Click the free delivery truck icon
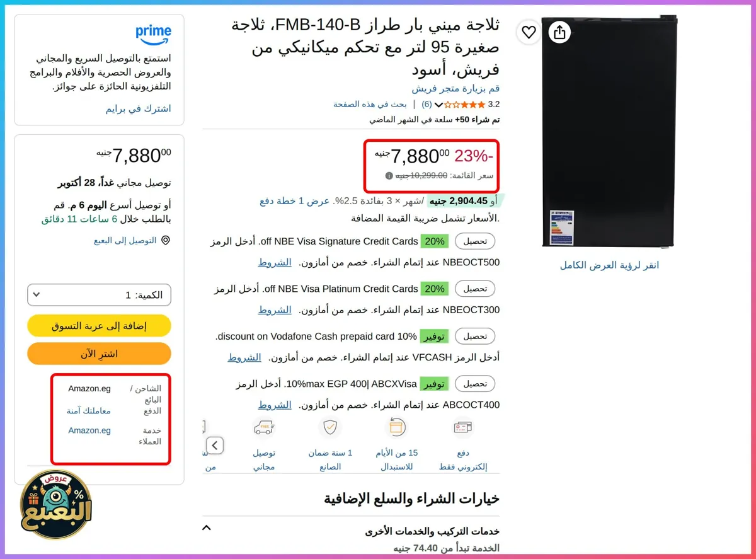Image resolution: width=756 pixels, height=559 pixels. point(264,428)
